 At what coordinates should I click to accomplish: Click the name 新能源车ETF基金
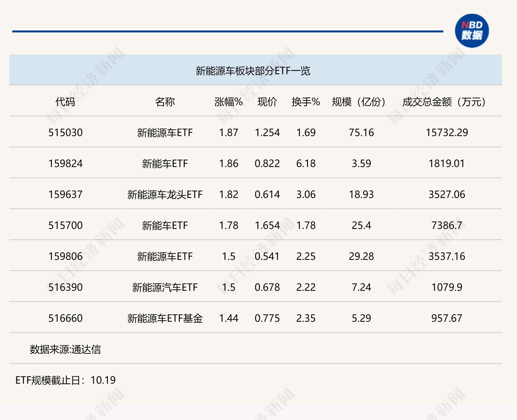165,318
